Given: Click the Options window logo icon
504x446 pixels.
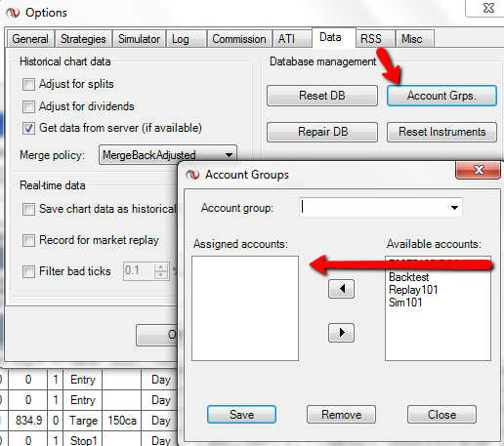Looking at the screenshot, I should [x=13, y=13].
